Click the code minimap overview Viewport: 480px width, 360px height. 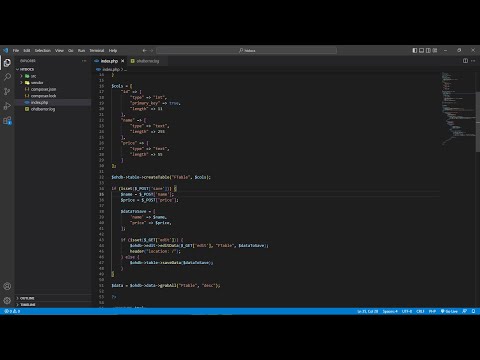tap(458, 108)
